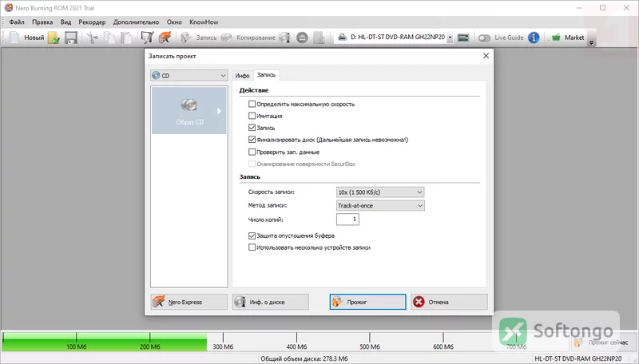The width and height of the screenshot is (639, 364).
Task: Click the Общий объем диска status text
Action: 304,358
